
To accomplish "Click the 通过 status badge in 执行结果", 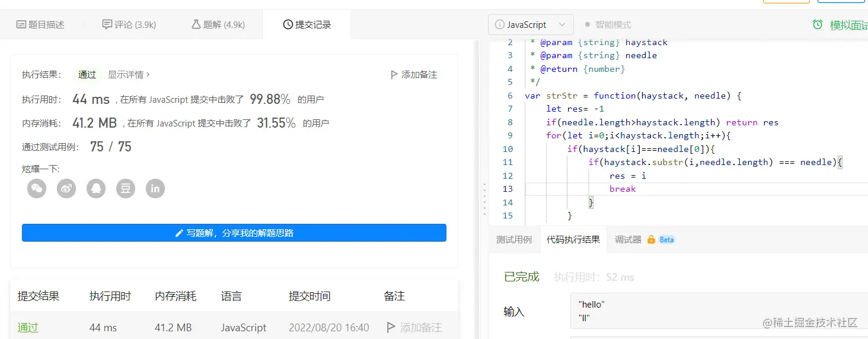I will [x=87, y=75].
